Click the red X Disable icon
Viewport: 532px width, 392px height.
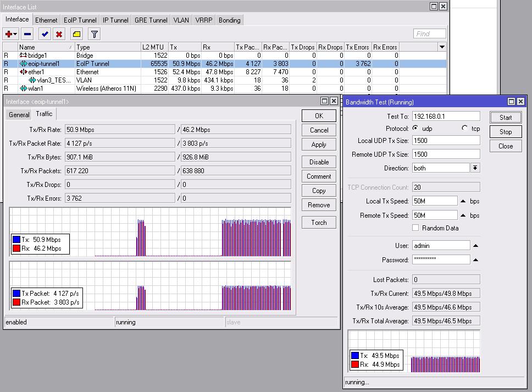(x=59, y=34)
